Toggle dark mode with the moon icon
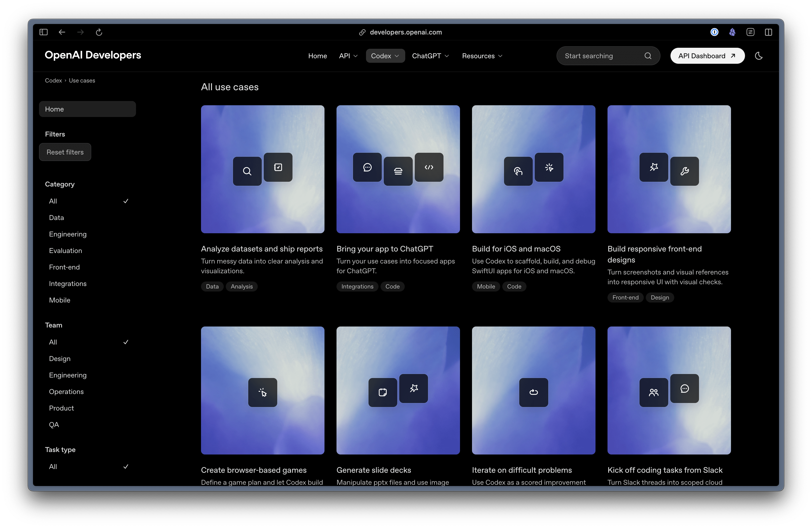The height and width of the screenshot is (528, 812). (758, 56)
